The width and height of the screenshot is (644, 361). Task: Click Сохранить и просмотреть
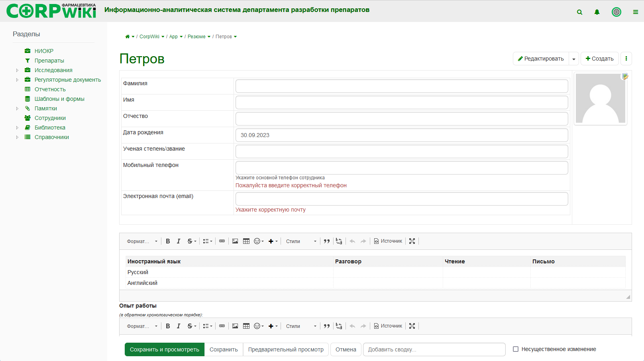coord(165,349)
